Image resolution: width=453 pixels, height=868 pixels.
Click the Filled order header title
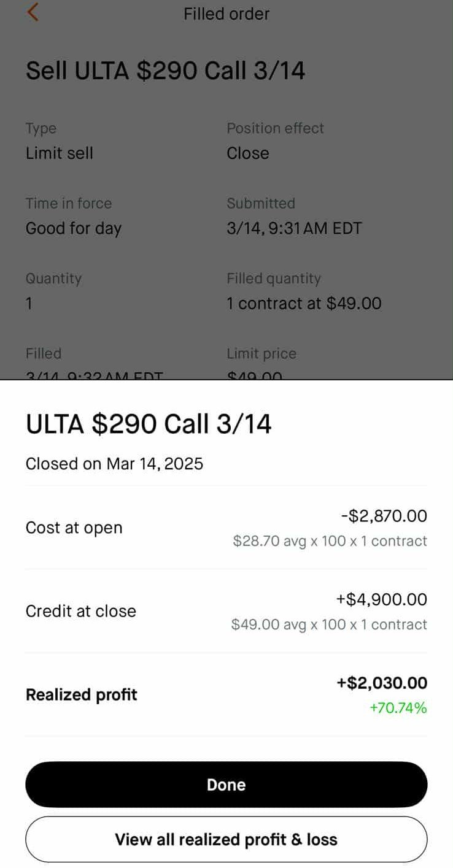pyautogui.click(x=226, y=13)
